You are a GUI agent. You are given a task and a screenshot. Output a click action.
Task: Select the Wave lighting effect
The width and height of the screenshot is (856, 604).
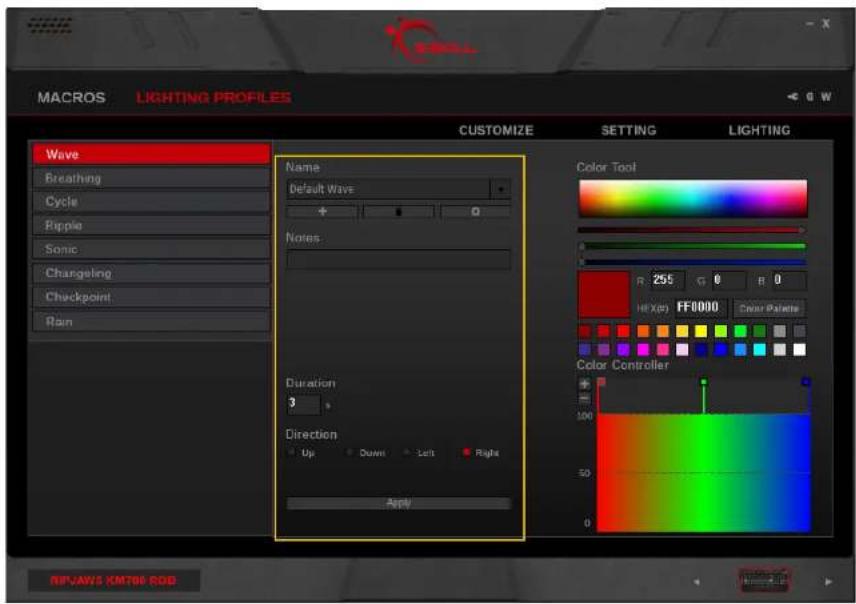[151, 154]
